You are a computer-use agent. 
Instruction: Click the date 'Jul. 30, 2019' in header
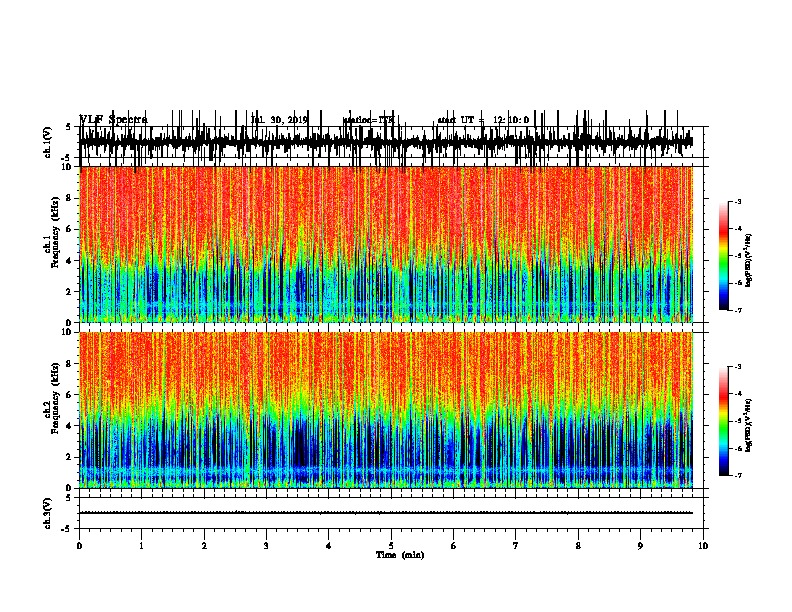point(279,120)
